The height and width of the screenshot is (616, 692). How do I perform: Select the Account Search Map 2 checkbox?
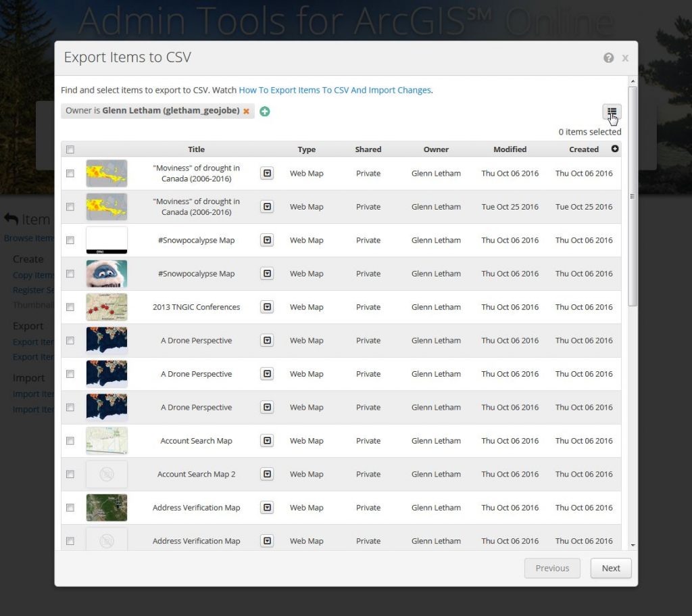click(x=70, y=474)
